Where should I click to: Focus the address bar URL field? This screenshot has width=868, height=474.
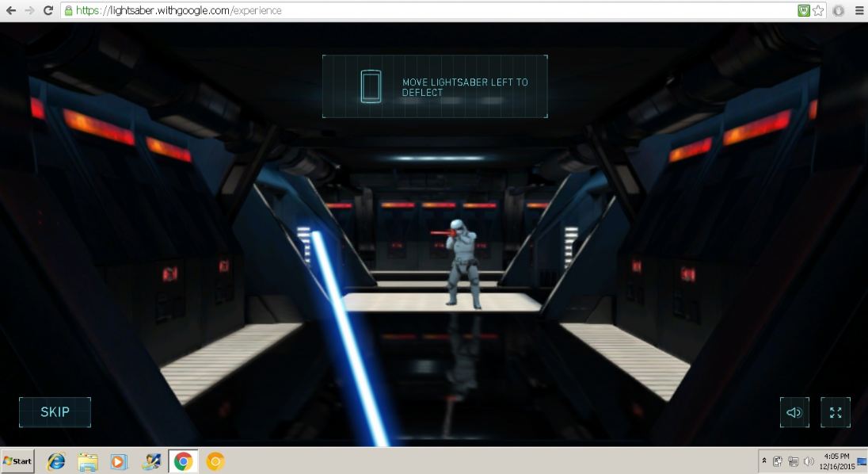[396, 11]
